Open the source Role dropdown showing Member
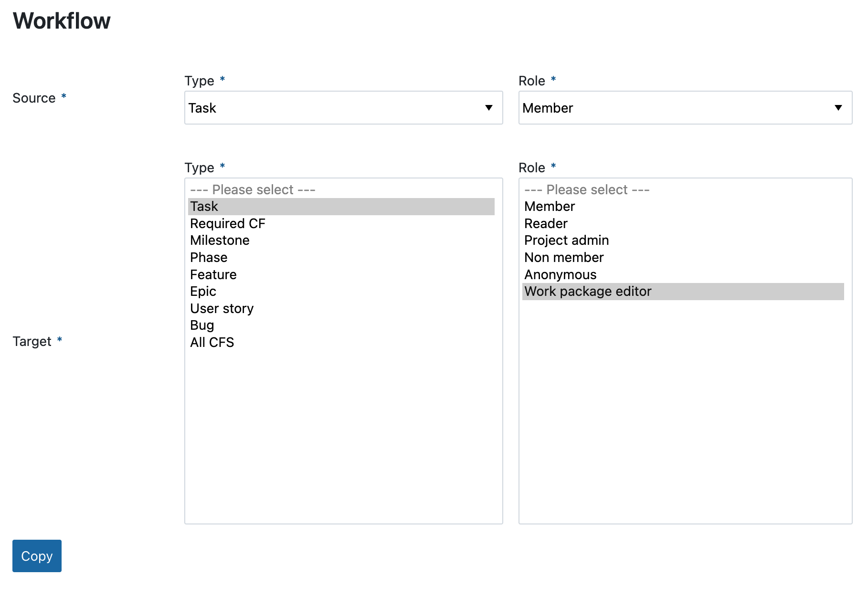The image size is (868, 607). tap(685, 108)
